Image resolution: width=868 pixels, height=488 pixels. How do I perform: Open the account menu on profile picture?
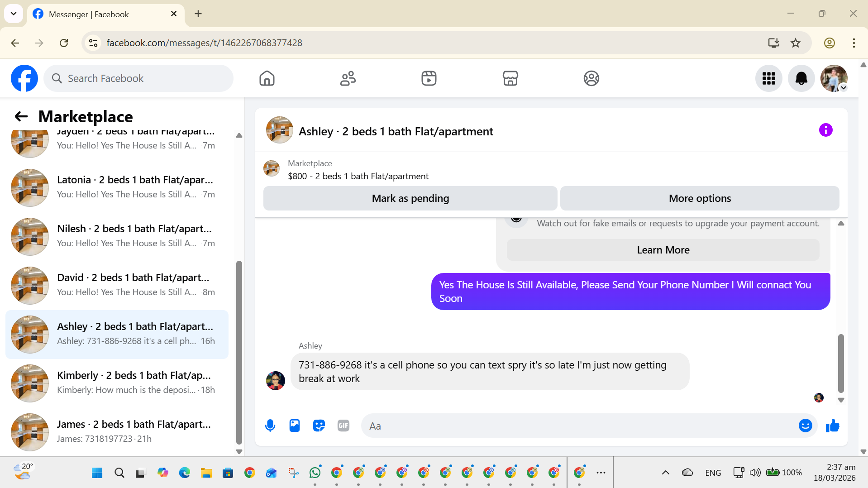[x=834, y=78]
